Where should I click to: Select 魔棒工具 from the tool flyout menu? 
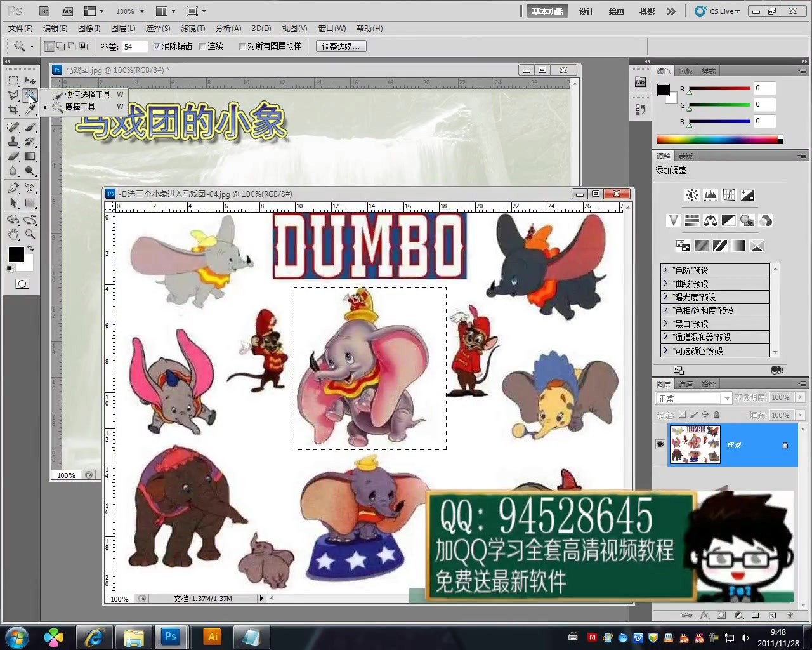pyautogui.click(x=79, y=107)
